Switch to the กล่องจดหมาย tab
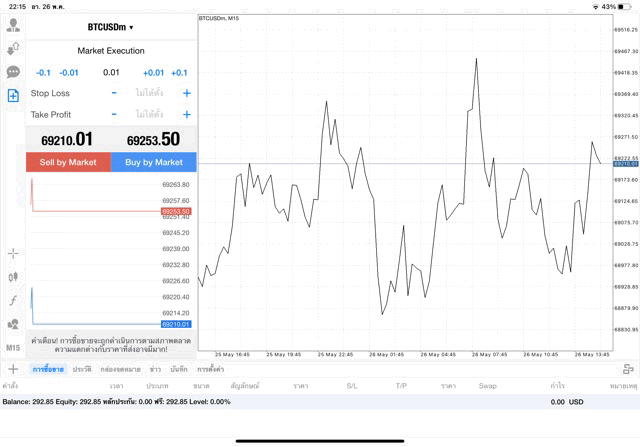 point(120,369)
